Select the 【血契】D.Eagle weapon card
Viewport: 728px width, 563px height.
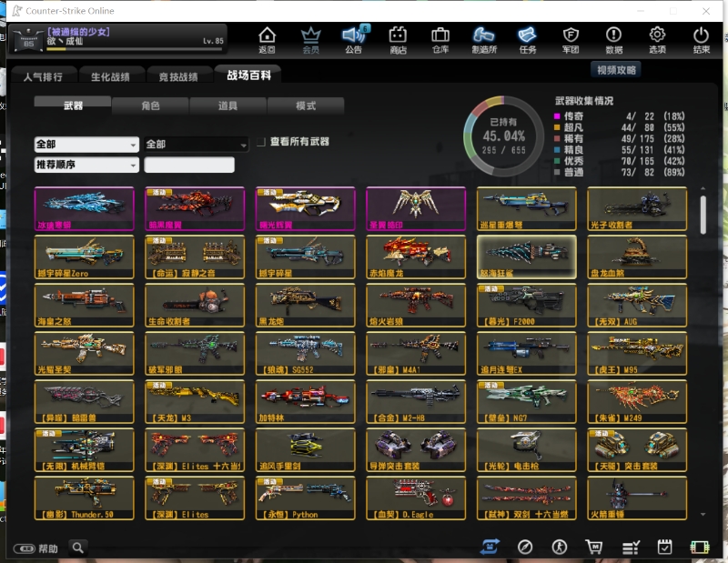pos(416,498)
